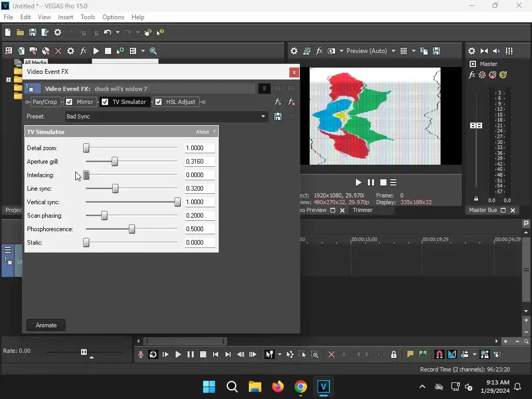Image resolution: width=532 pixels, height=399 pixels.
Task: Click the Line sync slider handle
Action: point(115,189)
